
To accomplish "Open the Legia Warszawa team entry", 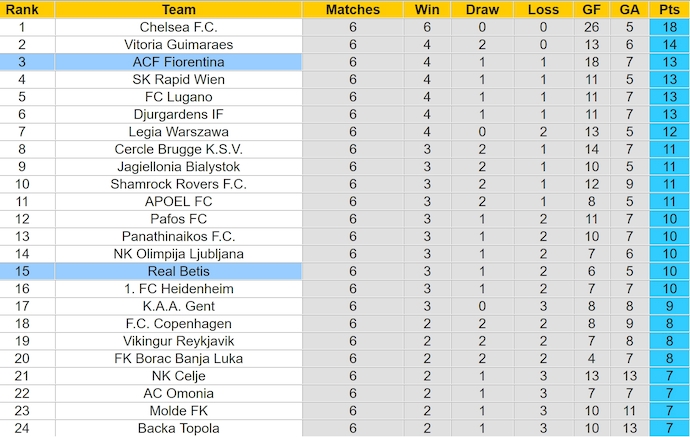I will pyautogui.click(x=178, y=131).
